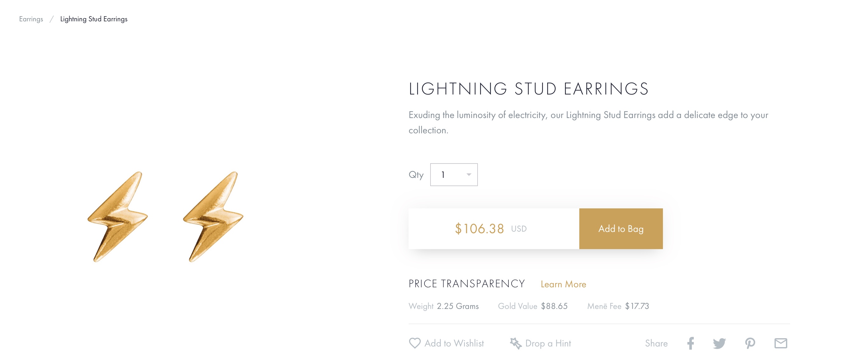Share on Facebook icon
This screenshot has width=868, height=356.
click(x=690, y=343)
